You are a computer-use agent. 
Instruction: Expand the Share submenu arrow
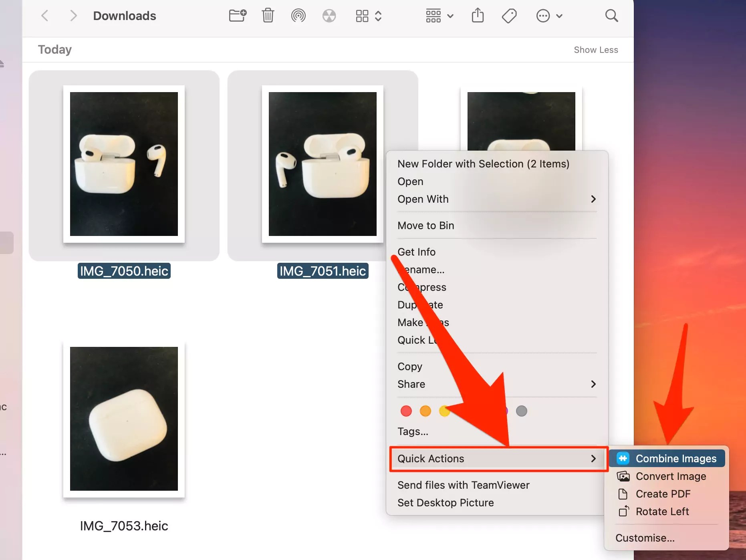pyautogui.click(x=593, y=384)
